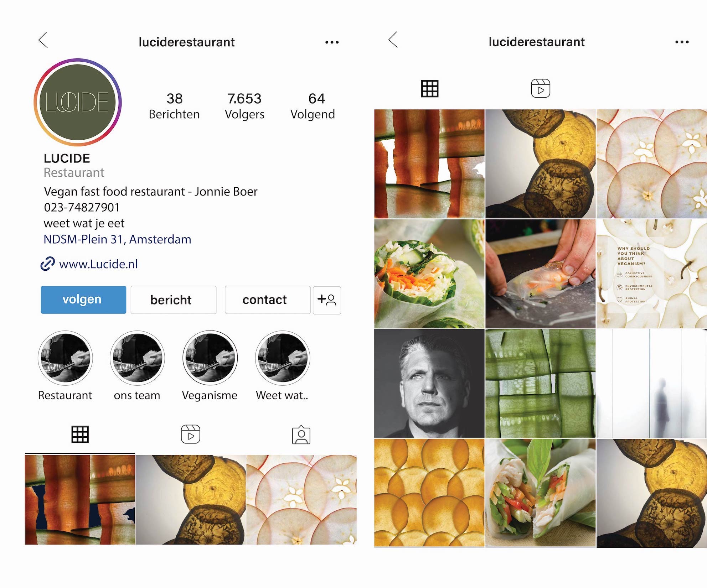Switch to the Reels tab on the left profile
The width and height of the screenshot is (707, 588).
coord(191,434)
